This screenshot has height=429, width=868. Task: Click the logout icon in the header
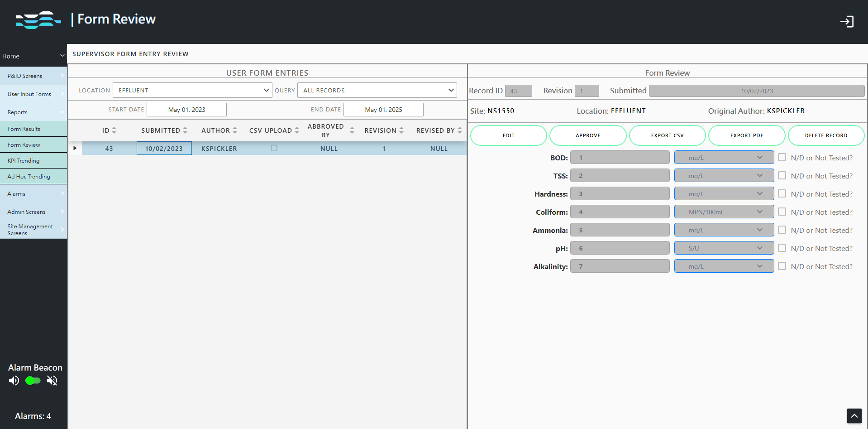846,22
